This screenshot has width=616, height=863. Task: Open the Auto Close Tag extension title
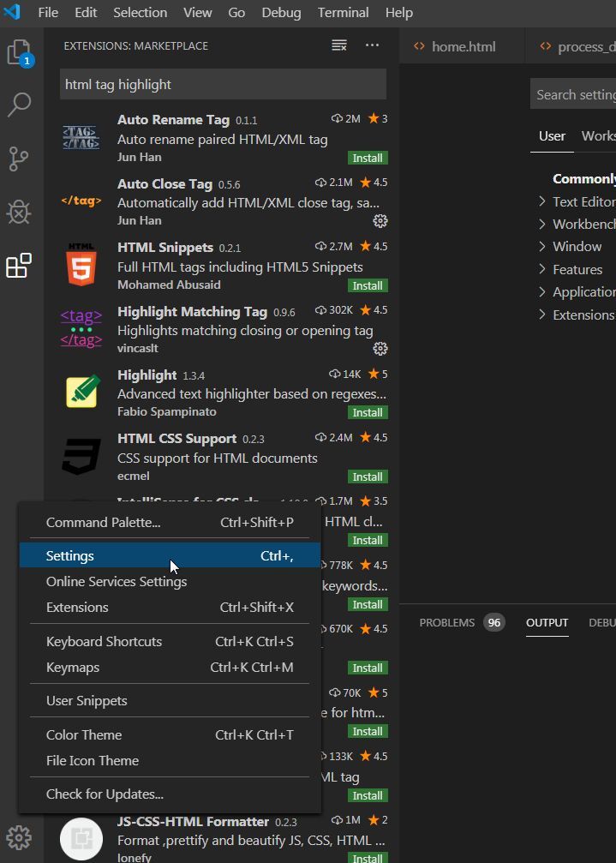click(x=164, y=184)
